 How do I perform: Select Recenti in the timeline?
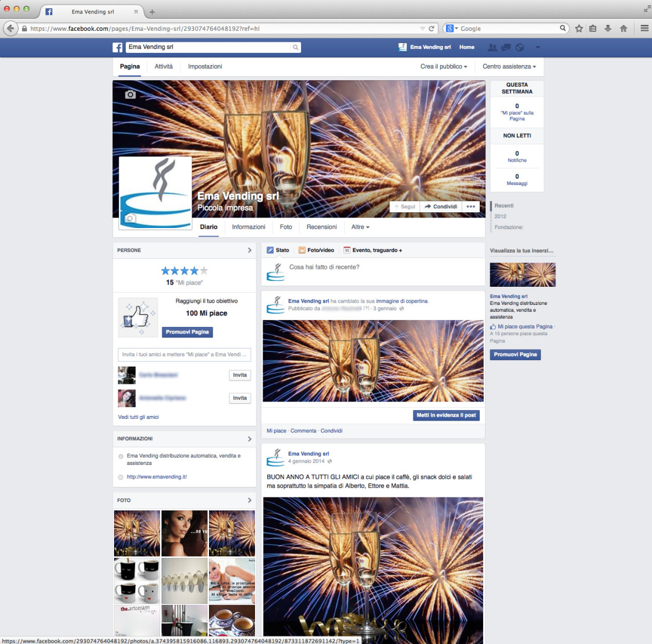[x=504, y=206]
